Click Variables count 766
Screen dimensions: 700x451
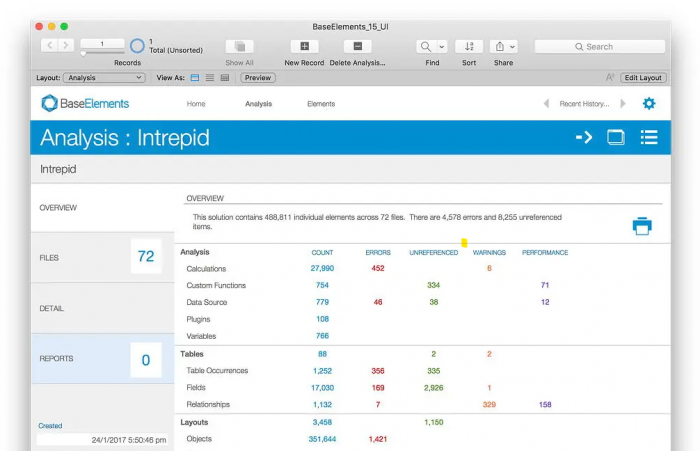pos(322,336)
